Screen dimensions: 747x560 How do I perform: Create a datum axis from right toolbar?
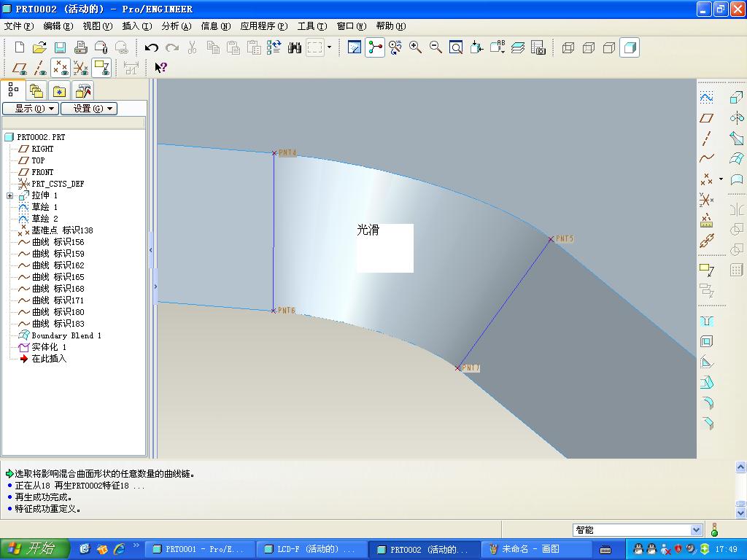pyautogui.click(x=706, y=138)
